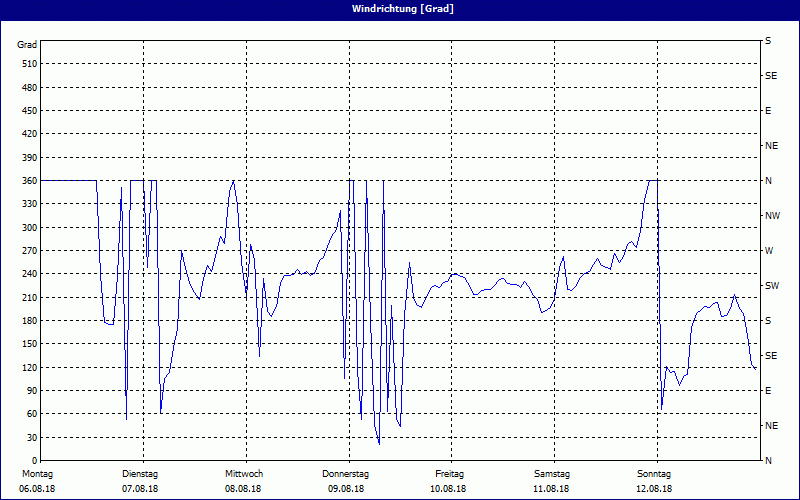Screen dimensions: 800x500
Task: Click the date 10.08.18
Action: (448, 489)
